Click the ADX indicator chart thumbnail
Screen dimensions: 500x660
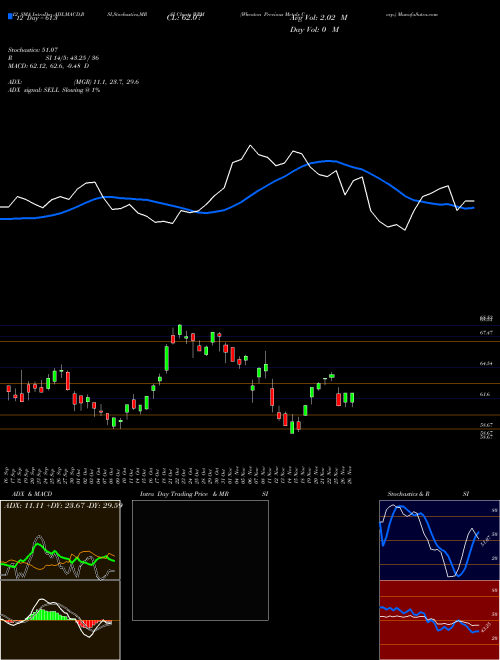coord(60,540)
